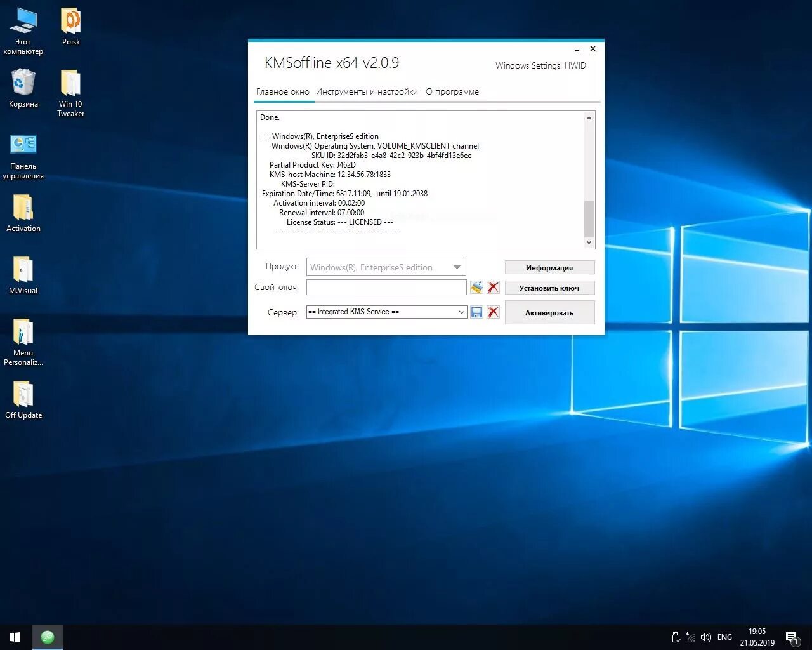Image resolution: width=812 pixels, height=650 pixels.
Task: Open the О программе tab
Action: click(x=452, y=91)
